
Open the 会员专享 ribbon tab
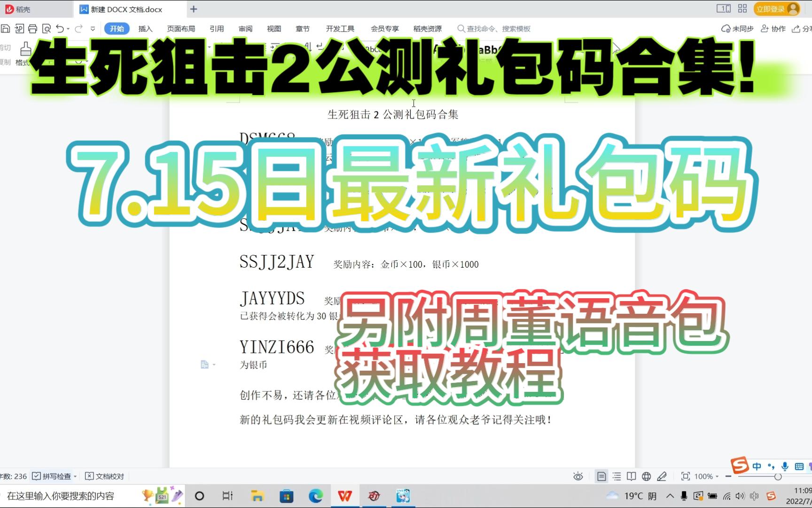coord(385,29)
